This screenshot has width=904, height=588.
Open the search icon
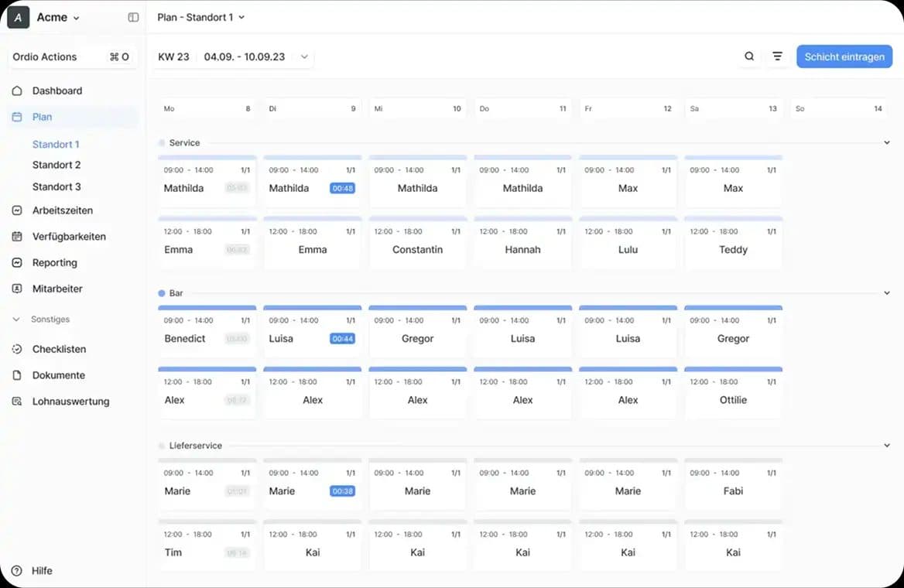click(749, 56)
